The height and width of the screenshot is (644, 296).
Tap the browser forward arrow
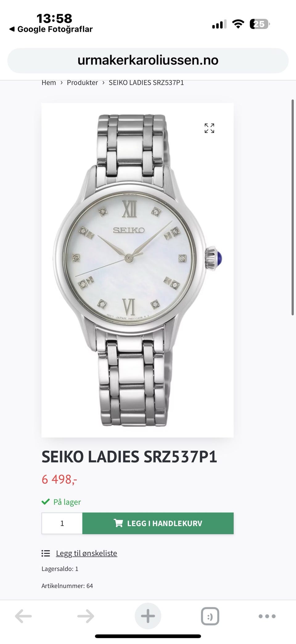[x=85, y=616]
